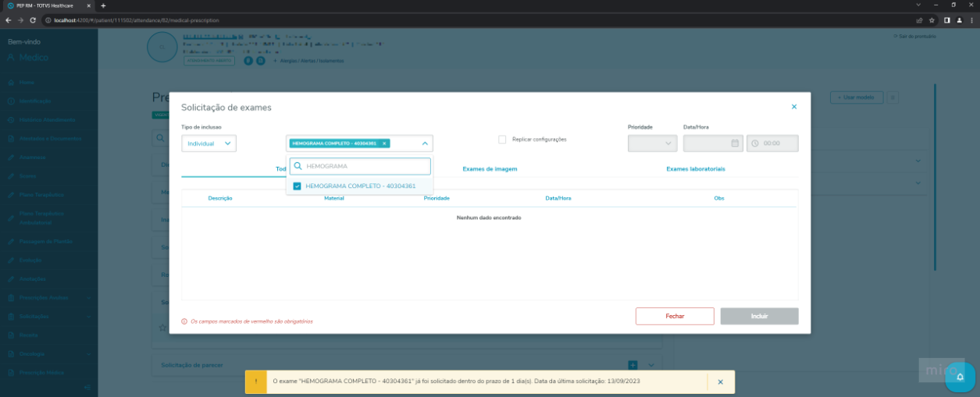Go back in browser history

[x=8, y=19]
